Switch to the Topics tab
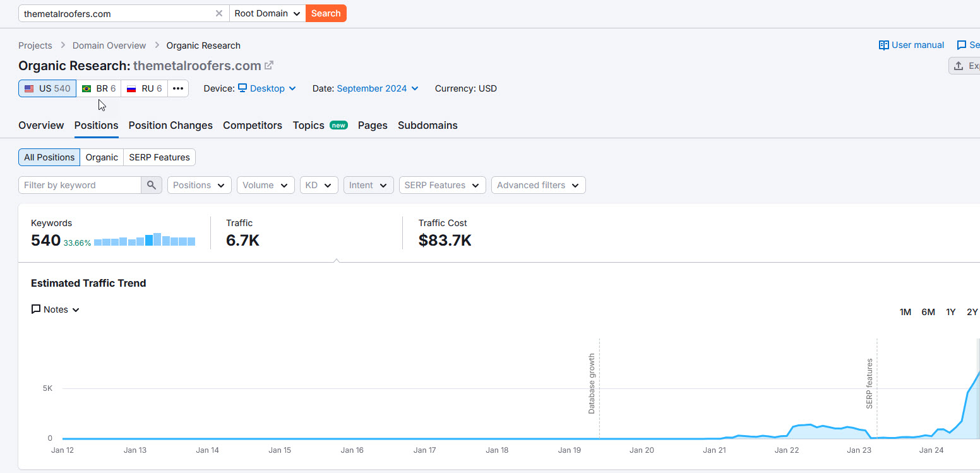980x473 pixels. 320,125
